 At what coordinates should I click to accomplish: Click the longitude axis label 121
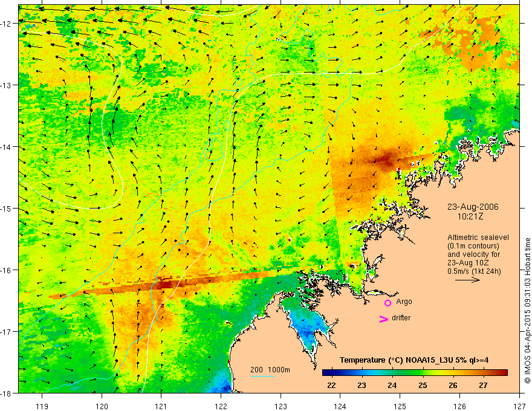tap(161, 406)
